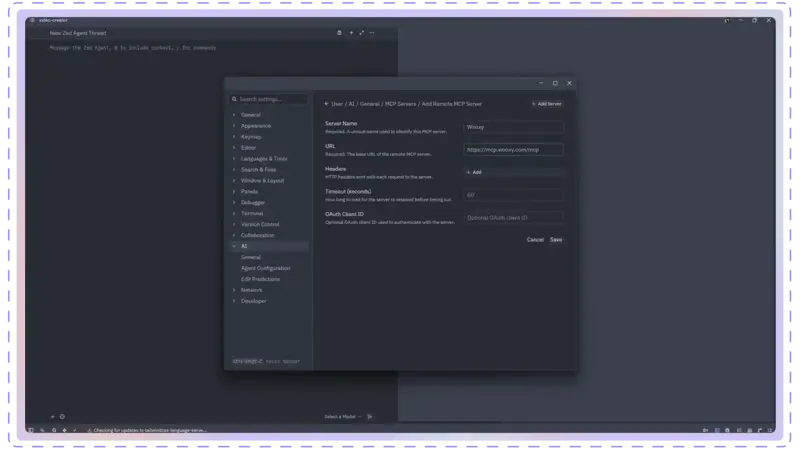Maximize the settings window
800x450 pixels.
coord(555,83)
